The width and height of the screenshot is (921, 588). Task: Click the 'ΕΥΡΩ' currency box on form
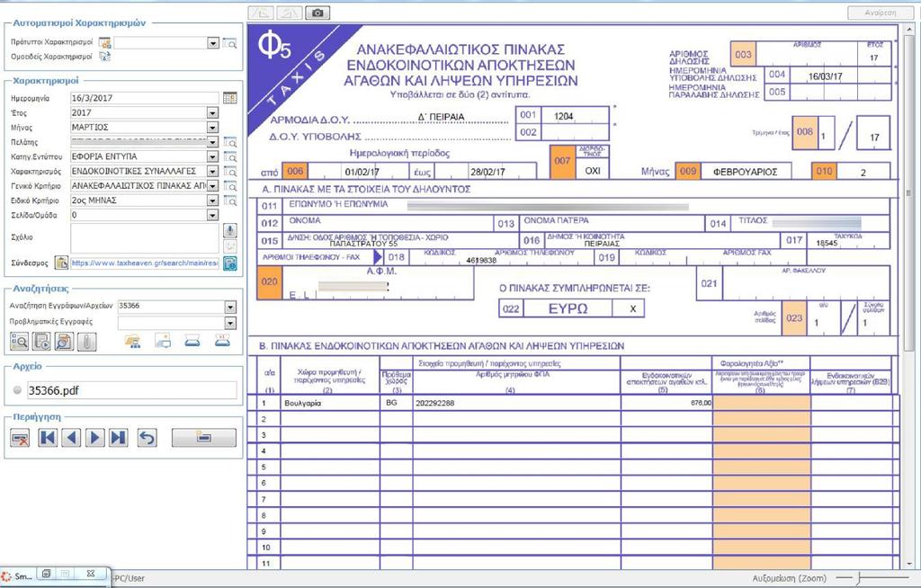[x=568, y=308]
